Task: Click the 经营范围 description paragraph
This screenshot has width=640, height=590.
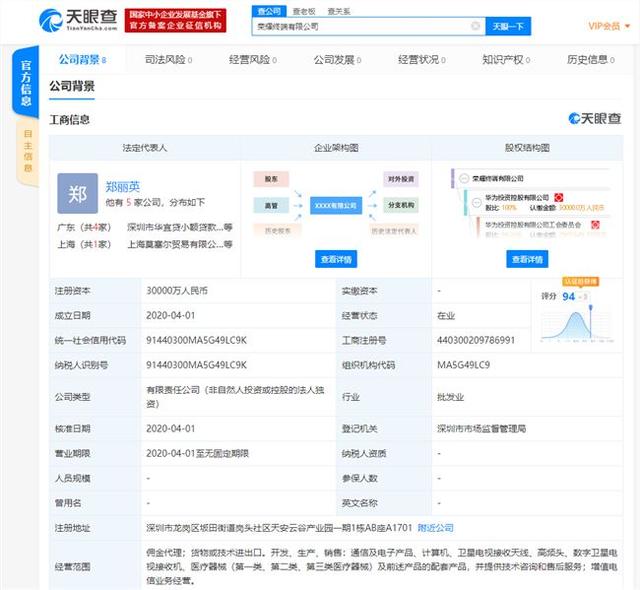Action: click(382, 566)
